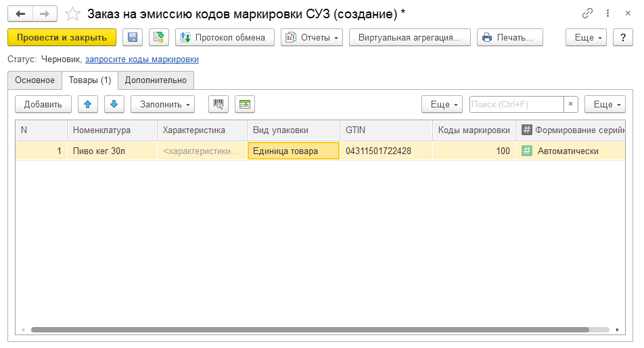This screenshot has height=348, width=644.
Task: Expand the Отчеты dropdown
Action: point(312,37)
